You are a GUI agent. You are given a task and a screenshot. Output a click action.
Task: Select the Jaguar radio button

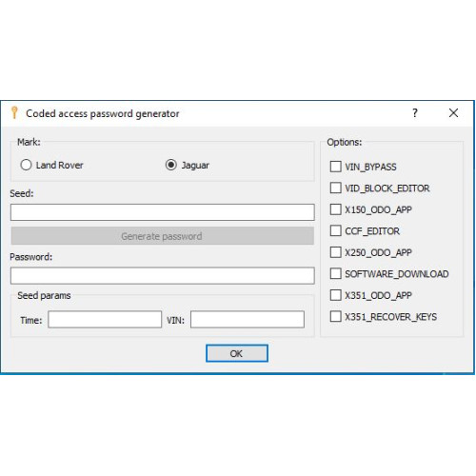click(x=171, y=165)
